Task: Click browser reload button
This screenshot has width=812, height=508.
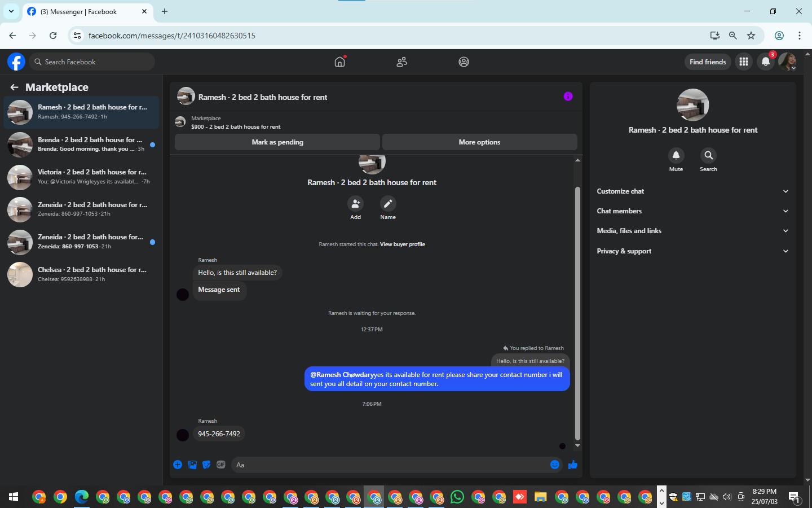Action: pos(53,36)
